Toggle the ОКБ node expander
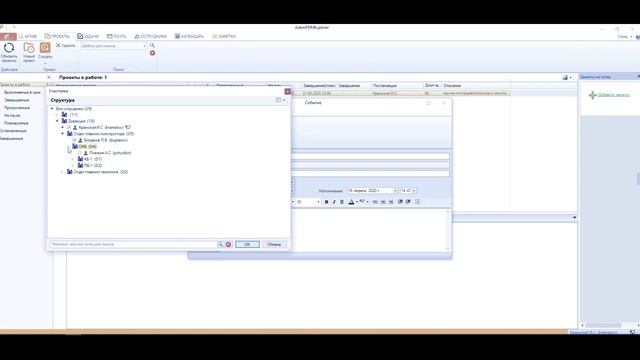The image size is (640, 360). [x=68, y=146]
